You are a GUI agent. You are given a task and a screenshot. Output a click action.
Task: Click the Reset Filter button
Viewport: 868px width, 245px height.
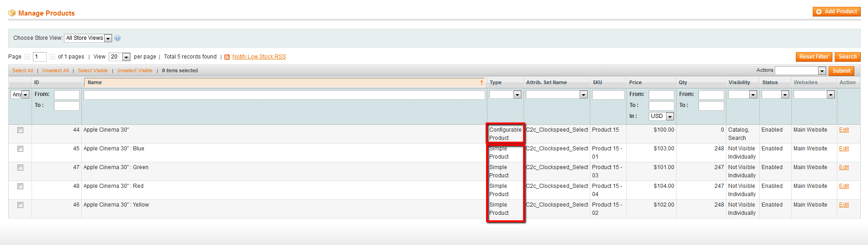(x=814, y=57)
